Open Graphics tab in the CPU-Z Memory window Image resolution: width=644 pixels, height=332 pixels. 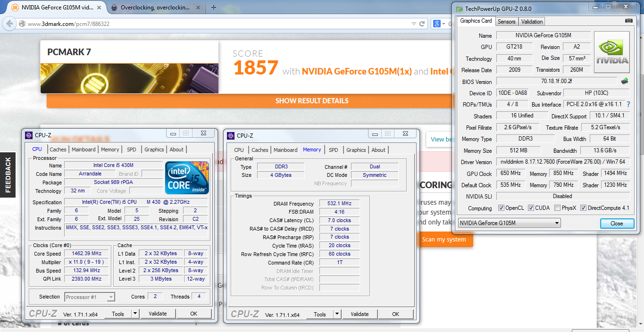pyautogui.click(x=356, y=150)
